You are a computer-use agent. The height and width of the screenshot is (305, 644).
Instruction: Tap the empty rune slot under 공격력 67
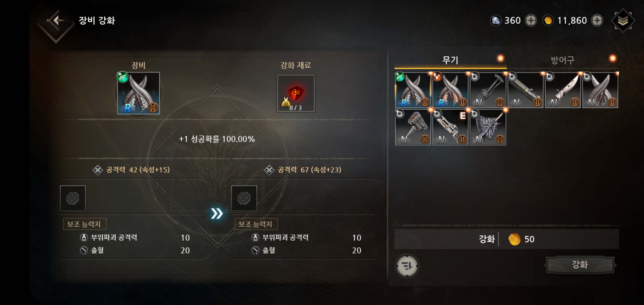point(244,198)
